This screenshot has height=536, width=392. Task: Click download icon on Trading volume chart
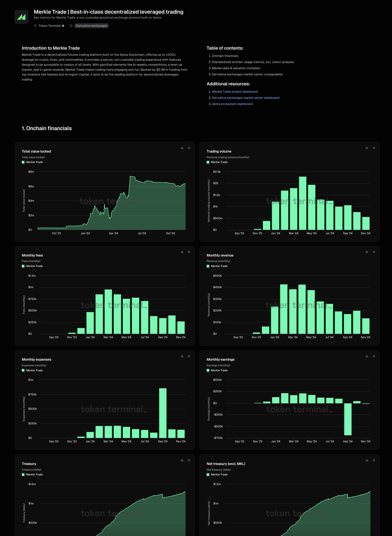pos(367,148)
